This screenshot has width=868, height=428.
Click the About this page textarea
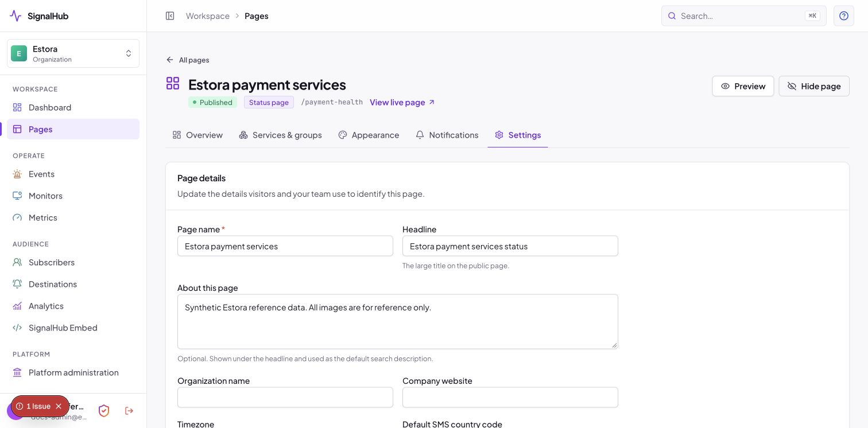click(398, 322)
